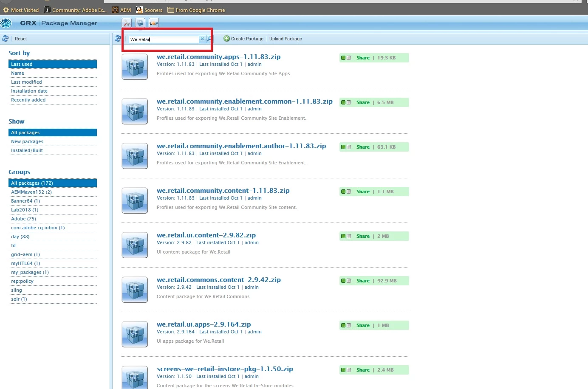Open the we.retail.commons.content-2.9.42.zip link
588x389 pixels.
point(219,279)
